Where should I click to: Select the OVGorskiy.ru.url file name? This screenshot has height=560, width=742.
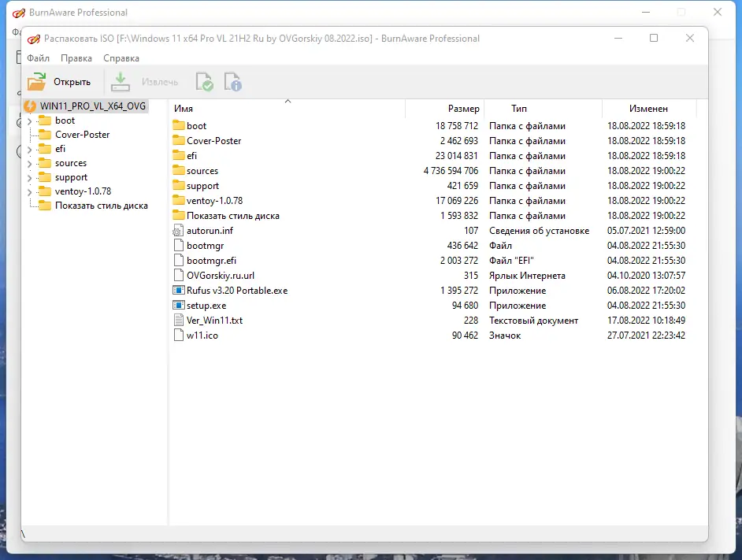pos(220,275)
